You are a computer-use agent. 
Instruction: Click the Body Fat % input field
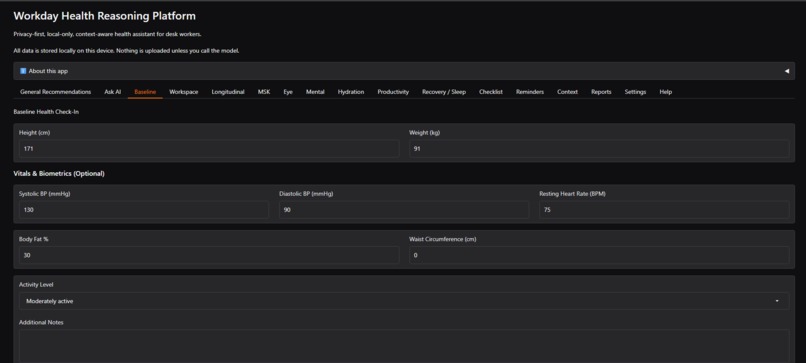pyautogui.click(x=209, y=255)
